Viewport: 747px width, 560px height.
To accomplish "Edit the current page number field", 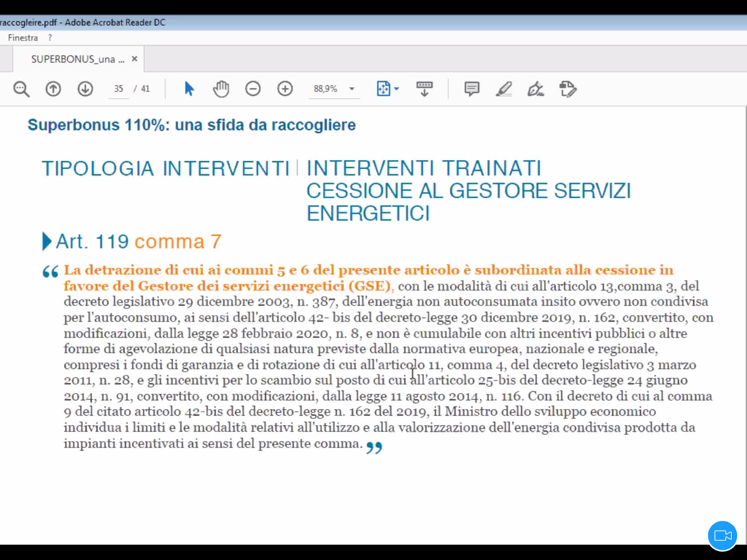I will [119, 89].
